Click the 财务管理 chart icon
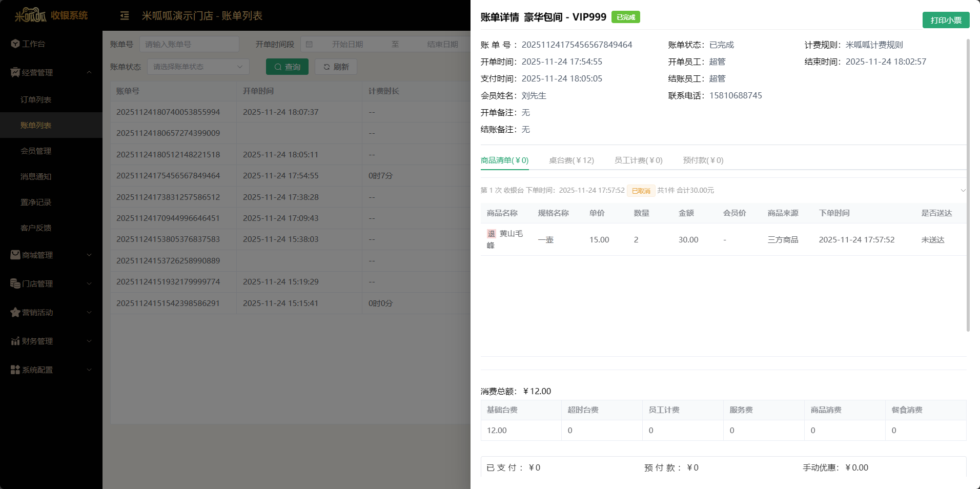This screenshot has height=489, width=980. pyautogui.click(x=15, y=341)
